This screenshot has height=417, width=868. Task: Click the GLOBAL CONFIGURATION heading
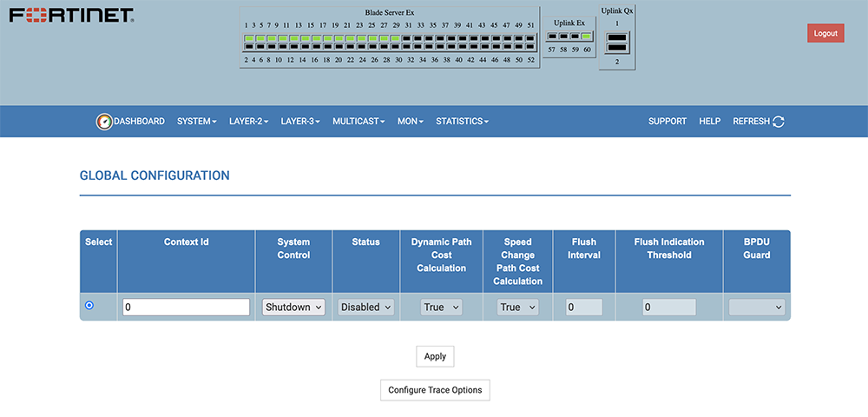155,175
